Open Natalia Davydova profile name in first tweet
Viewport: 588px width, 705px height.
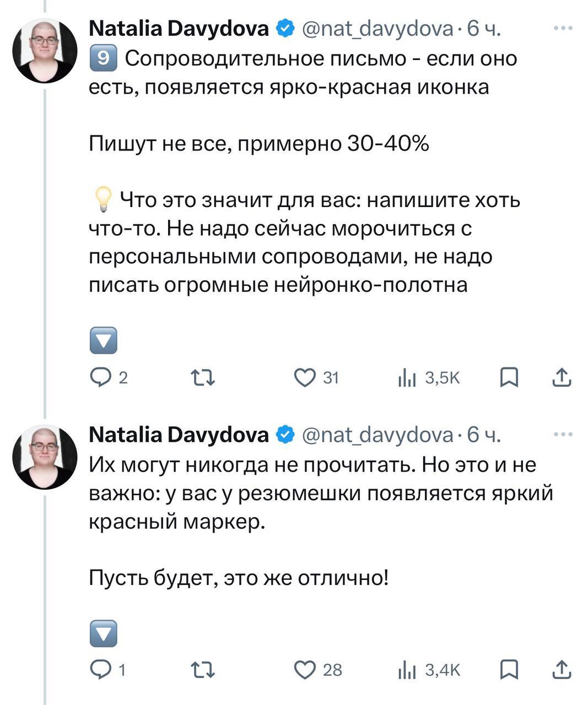[179, 29]
